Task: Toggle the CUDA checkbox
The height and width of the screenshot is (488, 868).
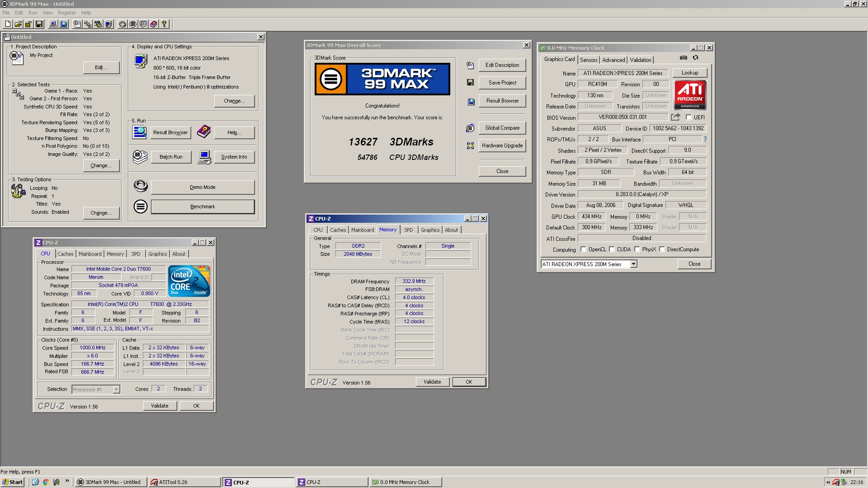Action: click(612, 249)
